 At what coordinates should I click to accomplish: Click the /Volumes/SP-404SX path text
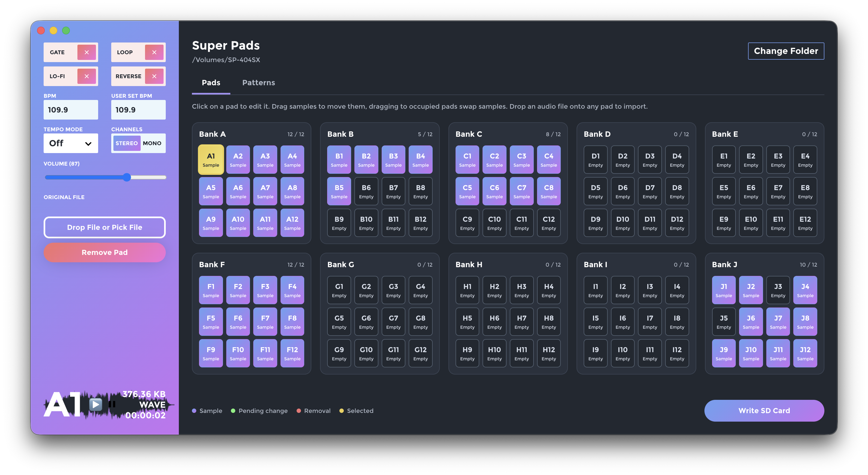(x=226, y=60)
